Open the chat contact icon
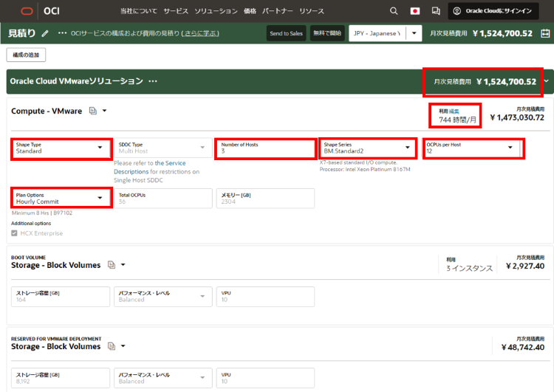The width and height of the screenshot is (554, 392). coord(436,11)
